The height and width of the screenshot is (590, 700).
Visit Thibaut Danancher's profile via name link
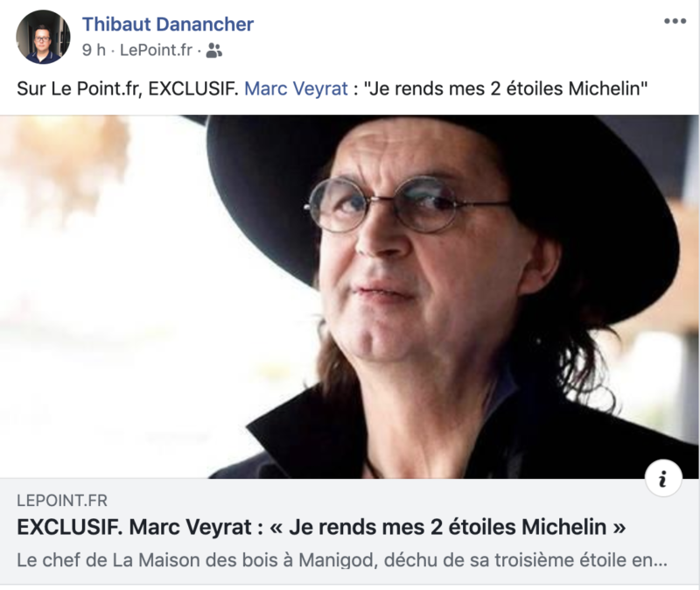[168, 25]
